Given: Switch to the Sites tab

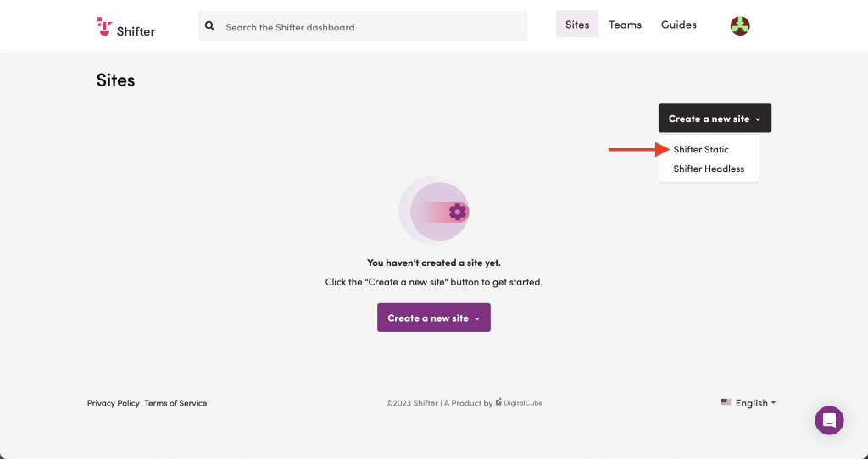Looking at the screenshot, I should tap(577, 25).
